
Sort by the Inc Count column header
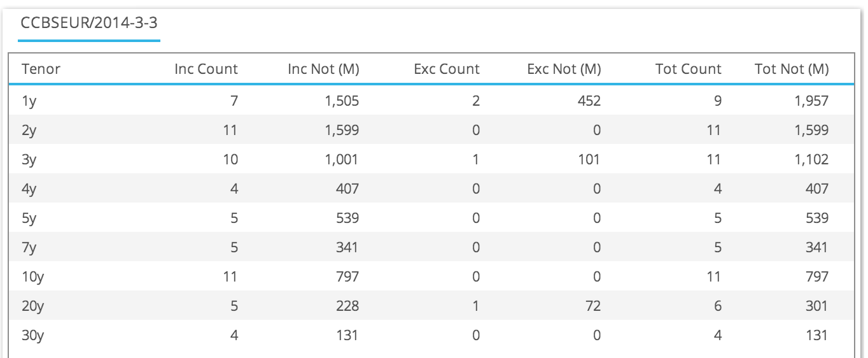tap(206, 69)
